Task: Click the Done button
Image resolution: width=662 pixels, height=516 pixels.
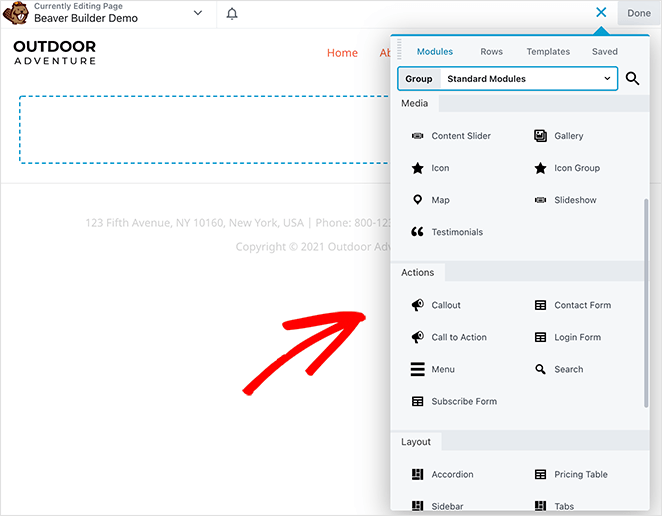Action: click(639, 13)
